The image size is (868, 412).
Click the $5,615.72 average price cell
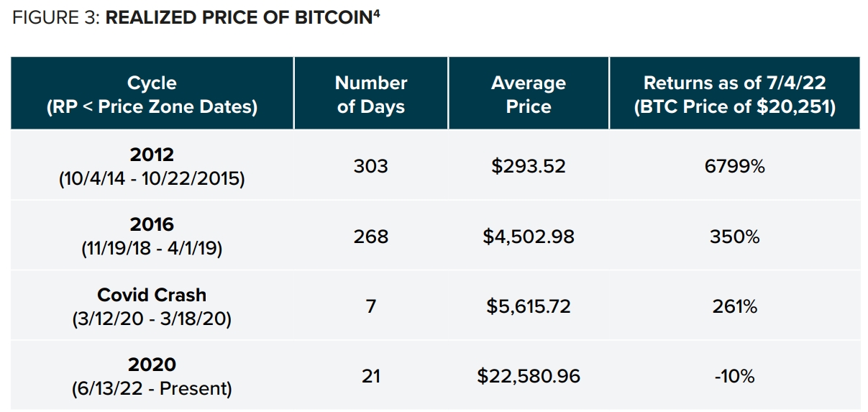(529, 306)
